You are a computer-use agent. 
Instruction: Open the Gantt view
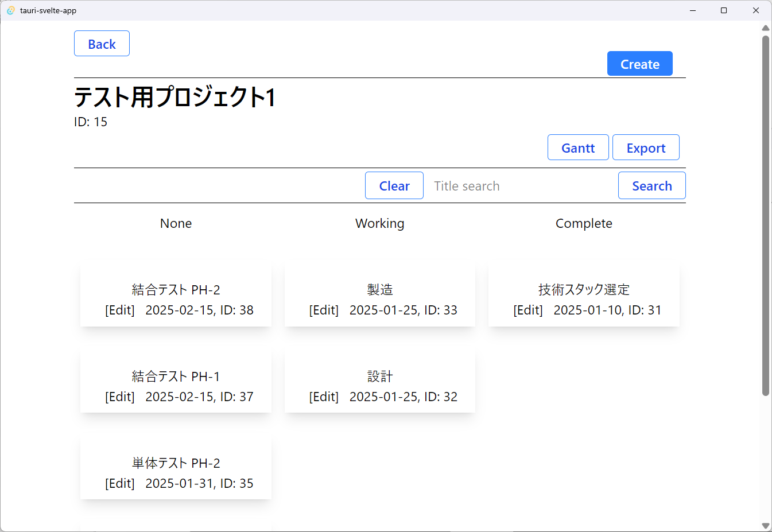pos(578,147)
